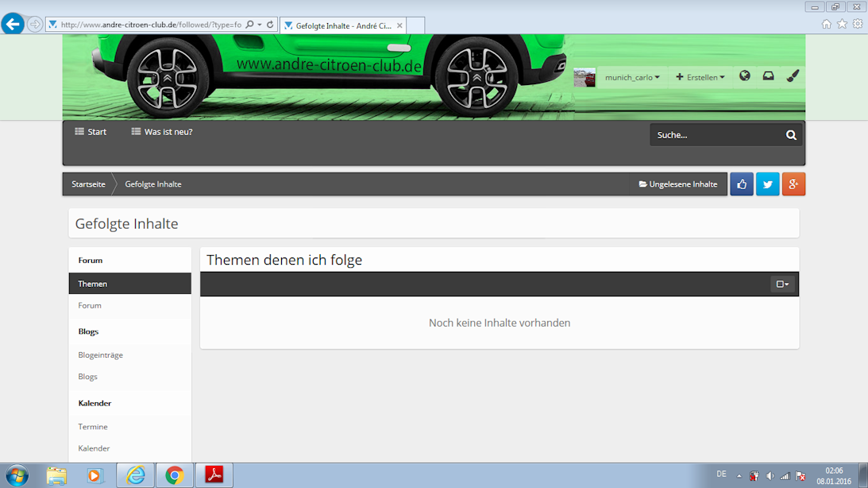Click the Google Plus share button
The image size is (868, 488).
[794, 184]
